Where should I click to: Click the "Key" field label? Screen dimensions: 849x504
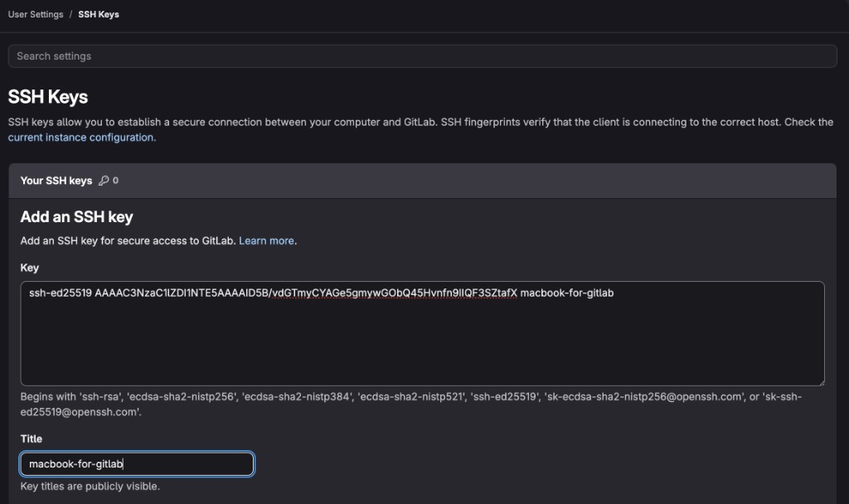(28, 267)
